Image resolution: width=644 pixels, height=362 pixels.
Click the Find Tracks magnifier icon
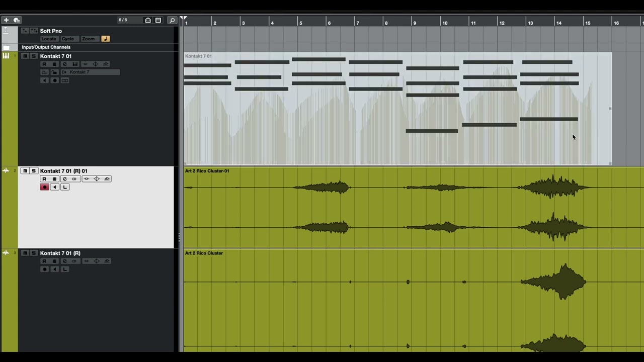click(172, 20)
